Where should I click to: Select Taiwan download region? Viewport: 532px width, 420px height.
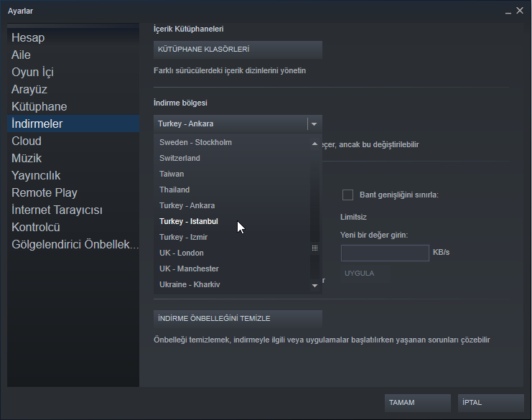(x=232, y=174)
